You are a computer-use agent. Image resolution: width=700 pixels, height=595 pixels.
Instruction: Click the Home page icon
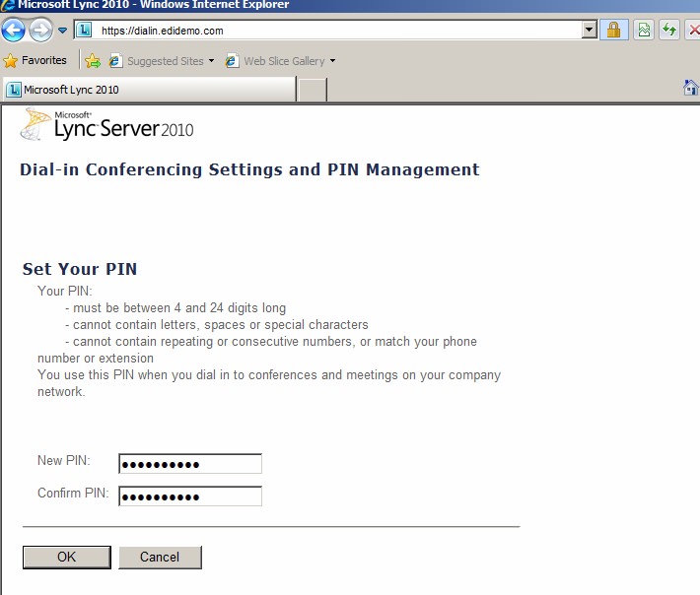pos(690,88)
